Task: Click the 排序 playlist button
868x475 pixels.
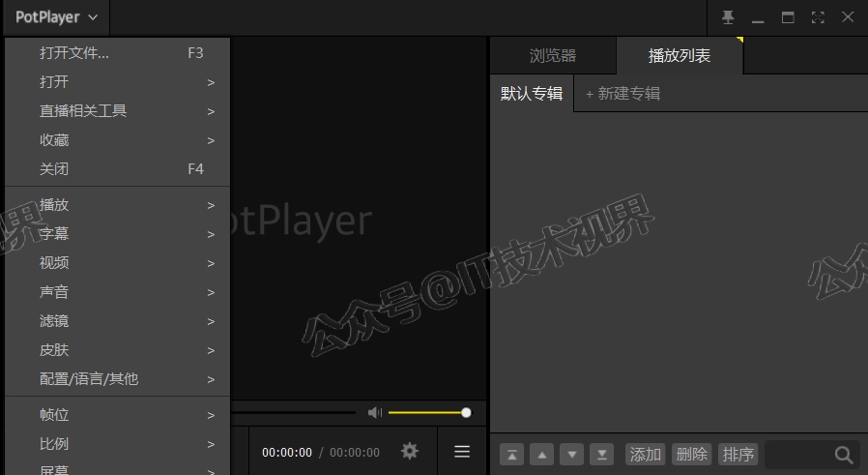Action: click(x=738, y=455)
